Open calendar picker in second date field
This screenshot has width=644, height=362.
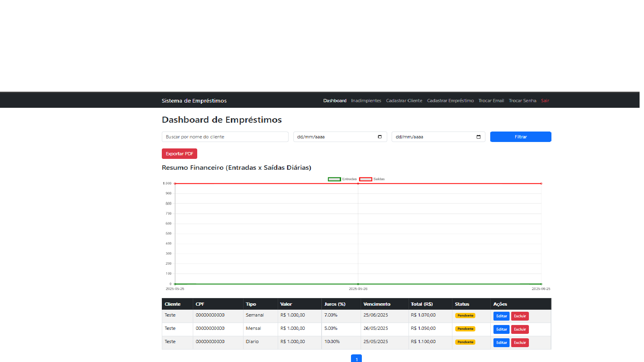[478, 137]
